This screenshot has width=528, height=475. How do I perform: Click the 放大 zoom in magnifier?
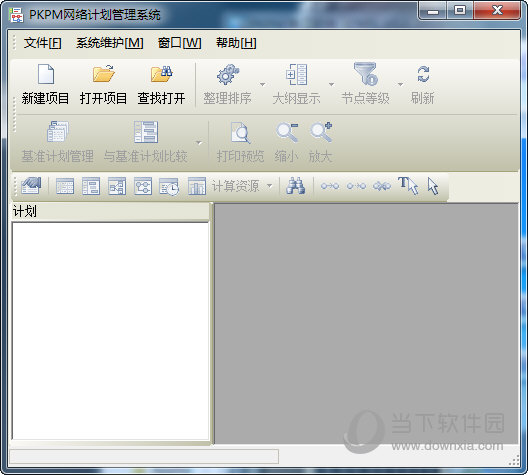(x=321, y=132)
